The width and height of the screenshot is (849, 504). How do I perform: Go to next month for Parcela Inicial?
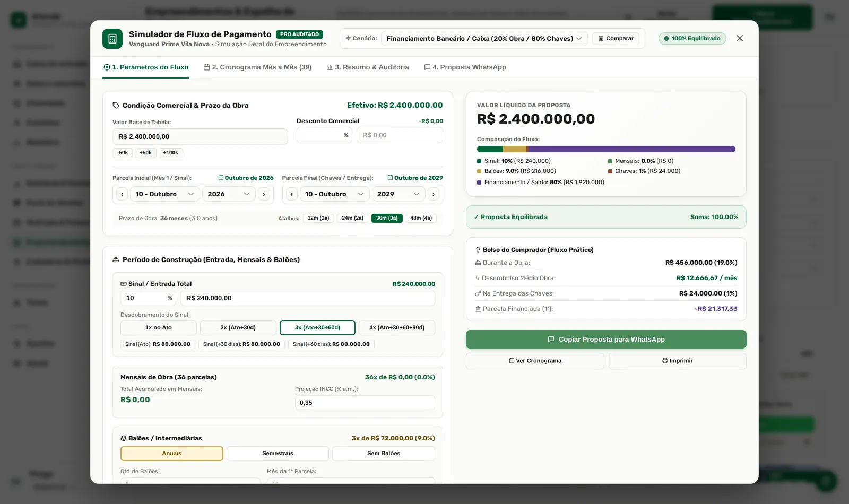coord(264,194)
